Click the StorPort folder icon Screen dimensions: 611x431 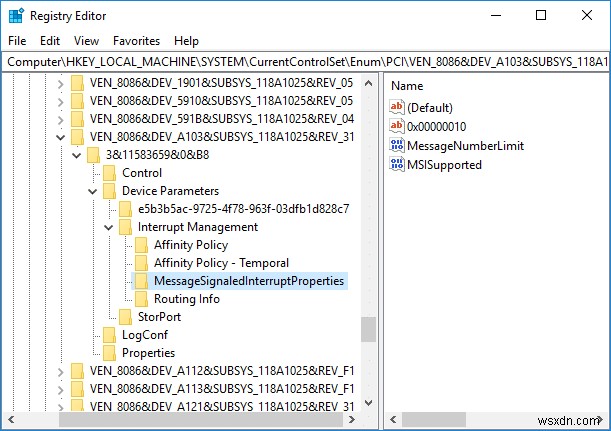125,317
